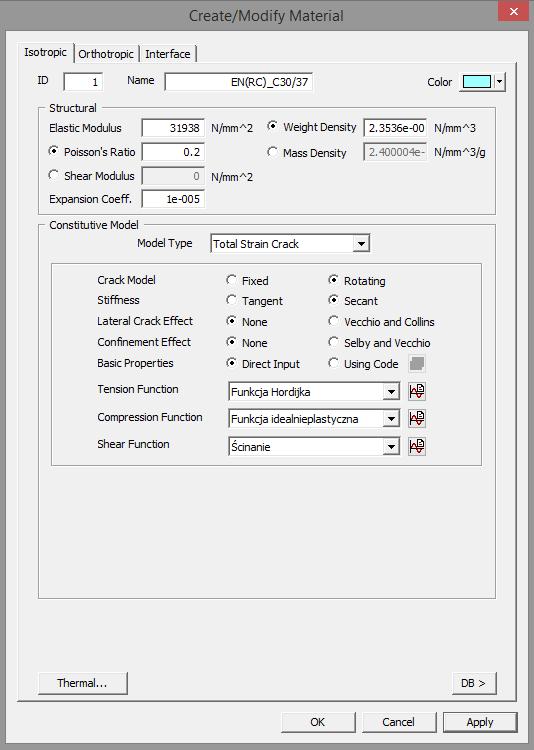The height and width of the screenshot is (750, 534).
Task: Open the Thermal settings button
Action: [82, 683]
